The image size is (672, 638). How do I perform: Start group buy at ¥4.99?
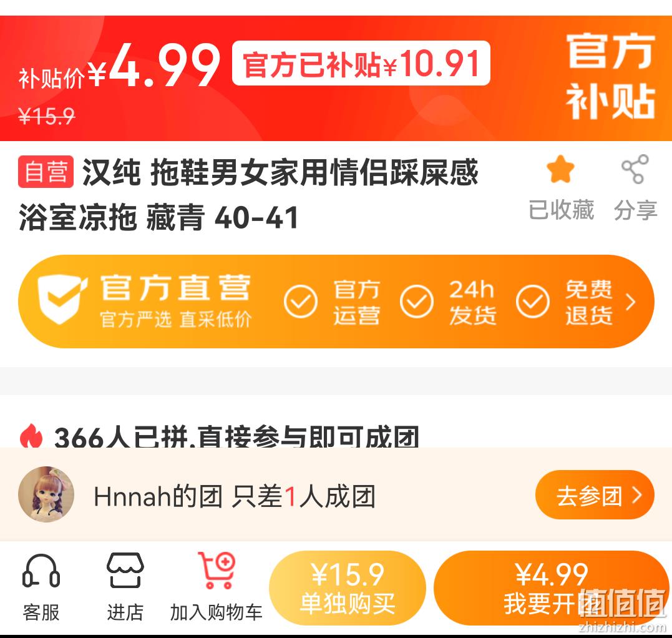tap(551, 588)
